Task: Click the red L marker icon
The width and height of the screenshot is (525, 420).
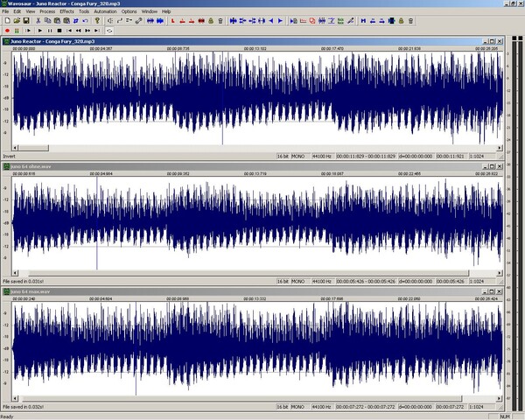Action: (x=172, y=21)
